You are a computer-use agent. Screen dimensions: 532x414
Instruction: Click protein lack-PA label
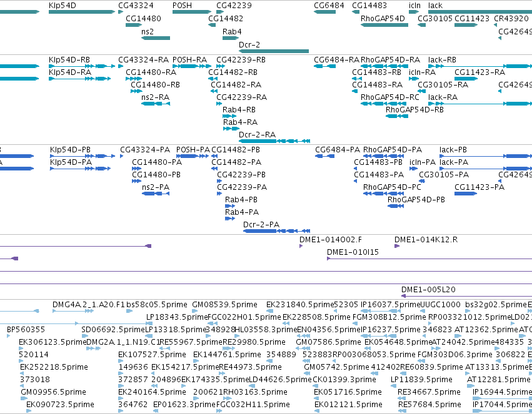pos(454,162)
